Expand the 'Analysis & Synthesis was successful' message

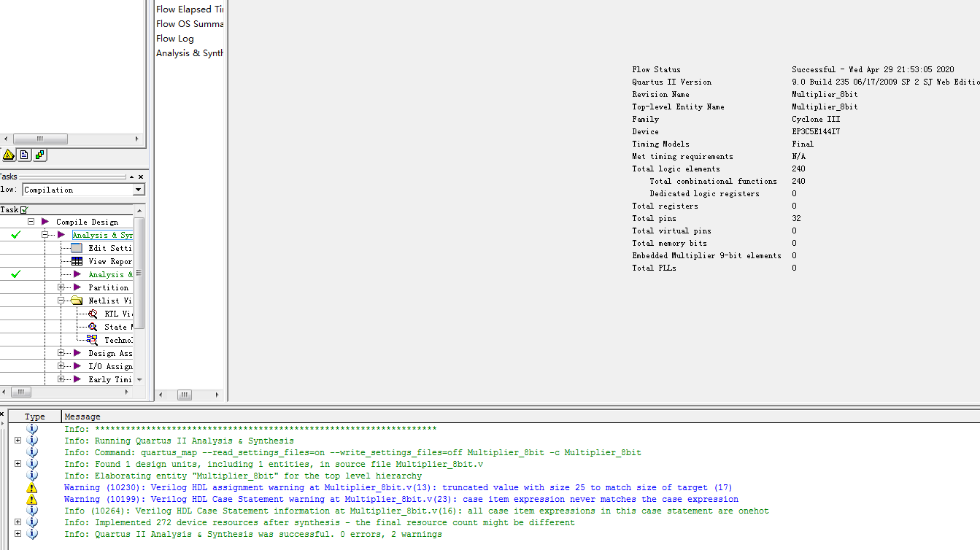pos(18,534)
